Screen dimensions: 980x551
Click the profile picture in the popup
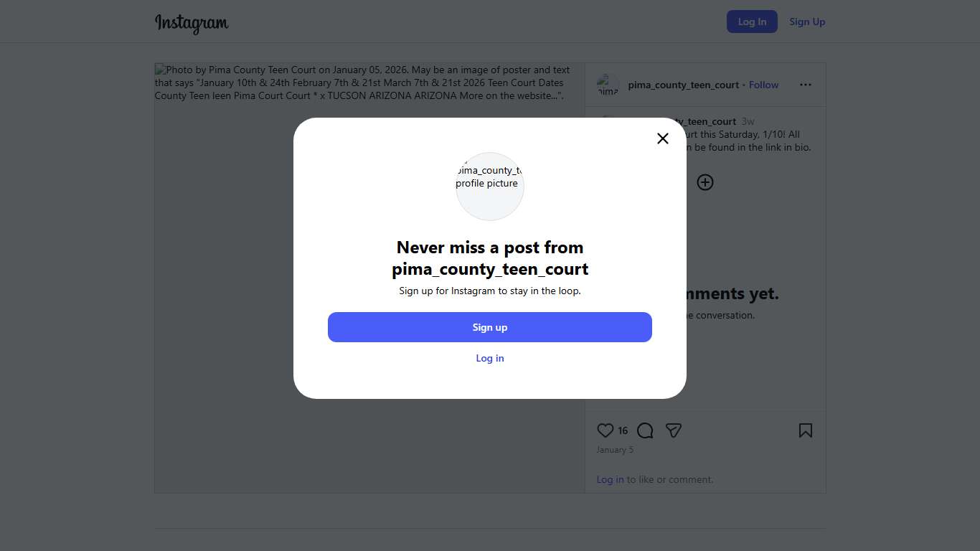490,186
